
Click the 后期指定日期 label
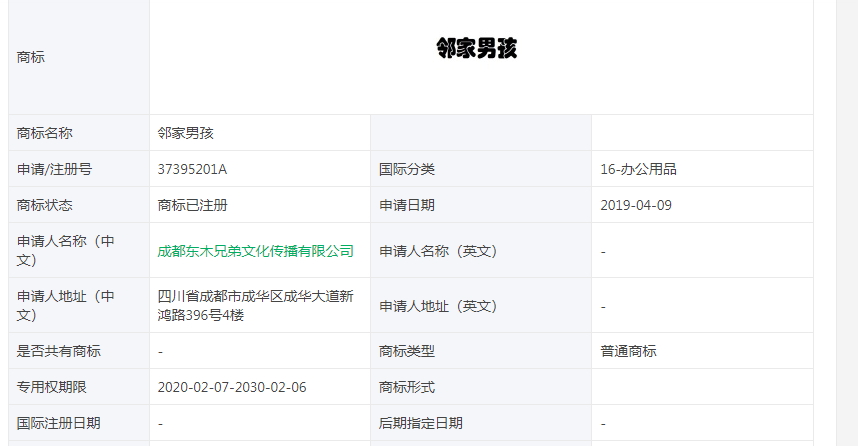[421, 423]
